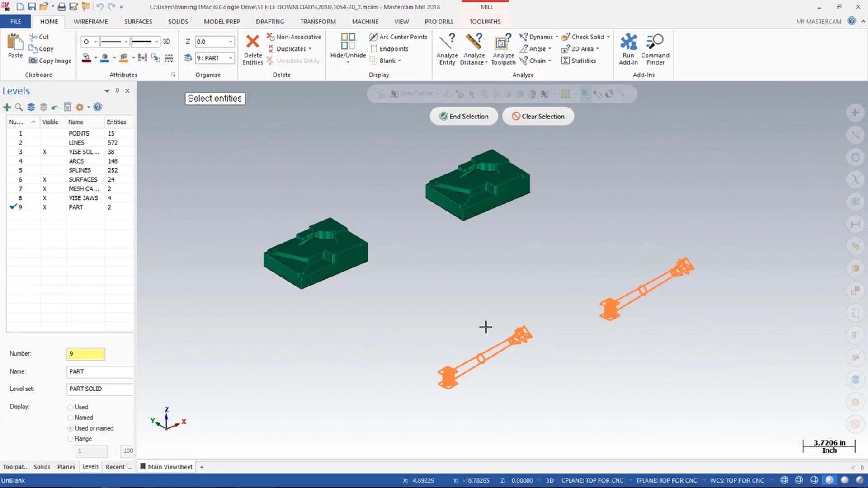Select Used or named radio button
868x488 pixels.
click(70, 428)
